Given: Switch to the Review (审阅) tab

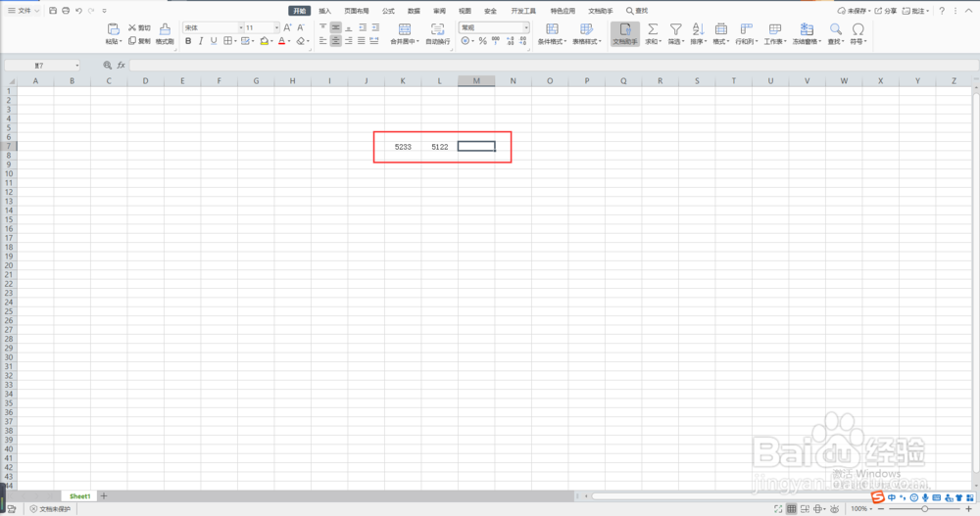Looking at the screenshot, I should coord(439,11).
